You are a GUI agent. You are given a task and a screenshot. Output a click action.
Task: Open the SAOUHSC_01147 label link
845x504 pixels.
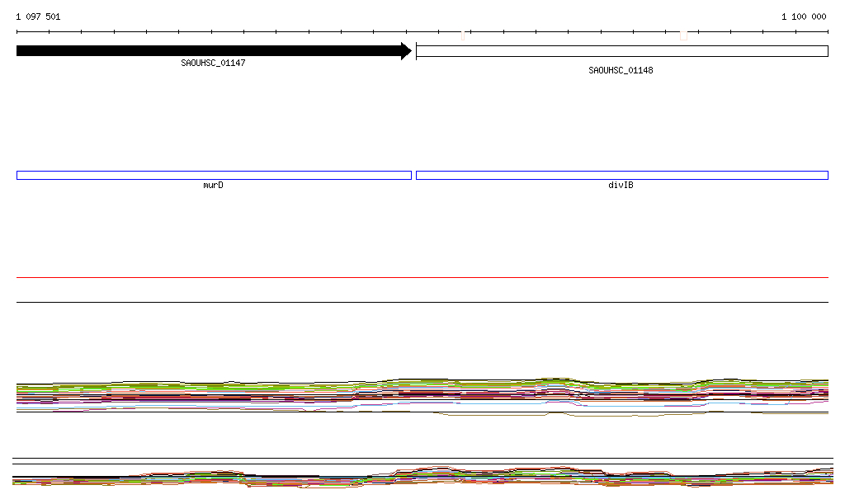pyautogui.click(x=213, y=64)
